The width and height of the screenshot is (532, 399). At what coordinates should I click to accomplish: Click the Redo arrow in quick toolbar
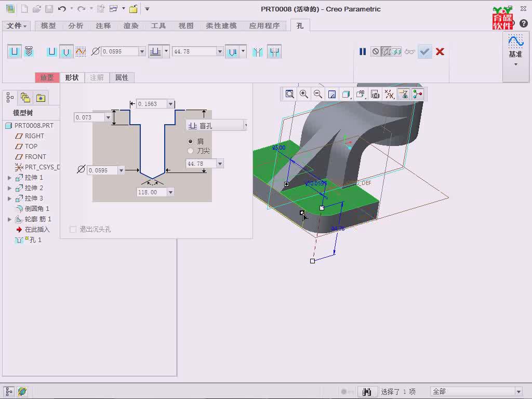(x=81, y=9)
